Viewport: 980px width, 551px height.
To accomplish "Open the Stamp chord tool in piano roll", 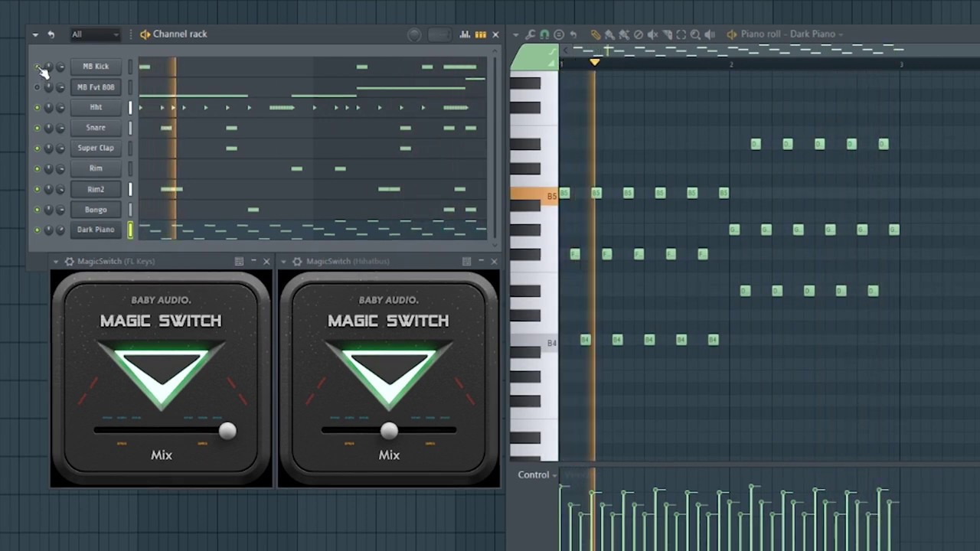I will click(559, 34).
